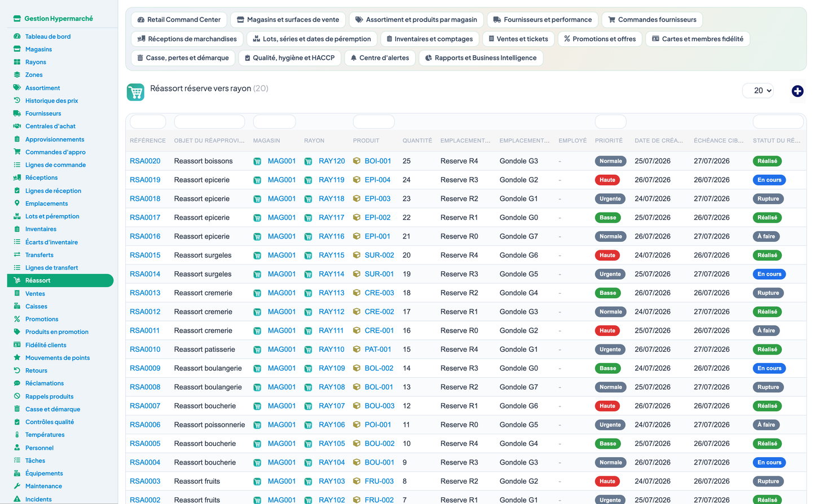
Task: Click the Retours undo icon in sidebar
Action: 17,370
